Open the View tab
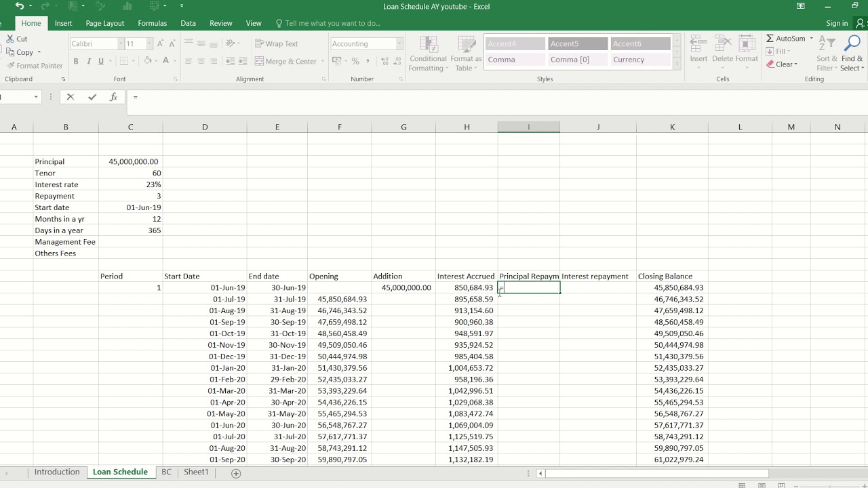This screenshot has width=868, height=488. (x=254, y=23)
